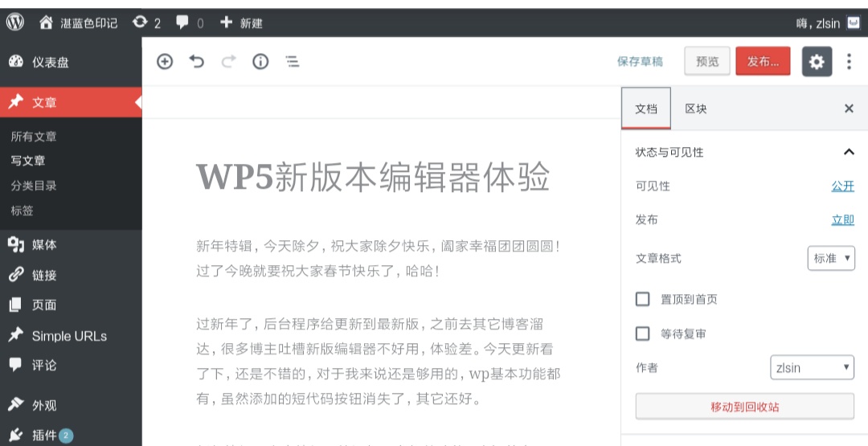
Task: Go to 分类目录 submenu
Action: click(x=34, y=186)
